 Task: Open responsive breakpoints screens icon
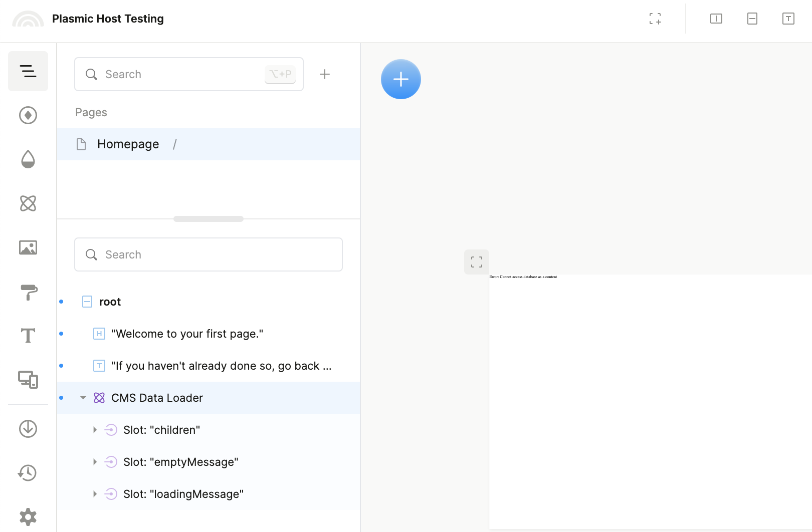tap(28, 380)
